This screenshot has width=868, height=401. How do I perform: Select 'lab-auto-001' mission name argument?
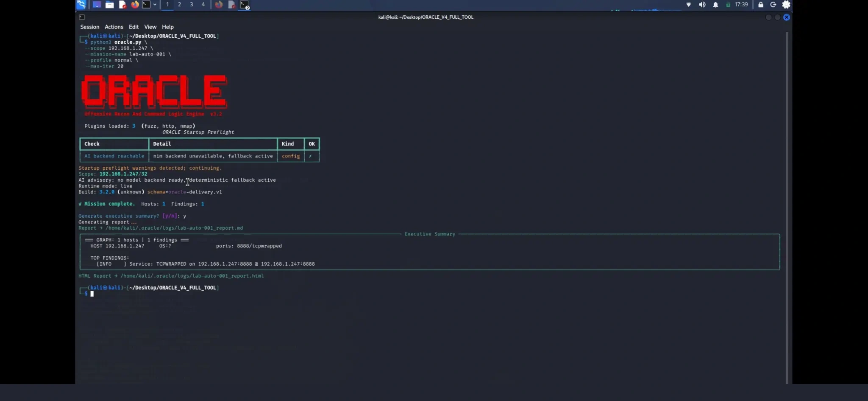(x=147, y=54)
